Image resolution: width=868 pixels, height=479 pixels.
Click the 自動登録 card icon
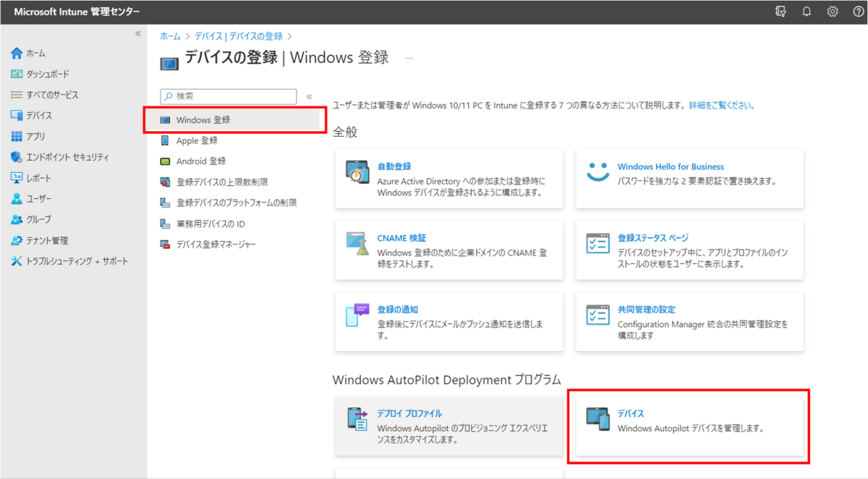(x=358, y=174)
